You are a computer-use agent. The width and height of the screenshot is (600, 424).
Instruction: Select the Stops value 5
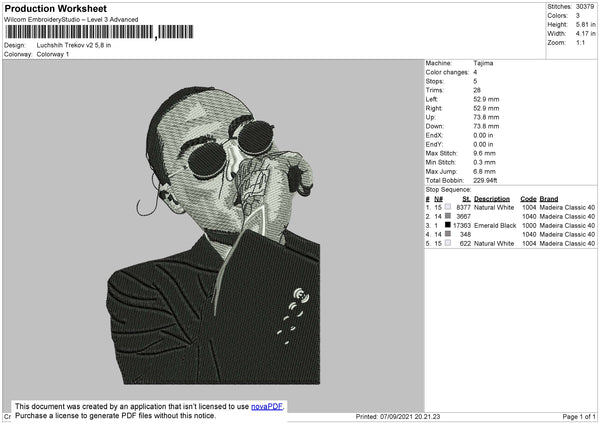click(475, 81)
